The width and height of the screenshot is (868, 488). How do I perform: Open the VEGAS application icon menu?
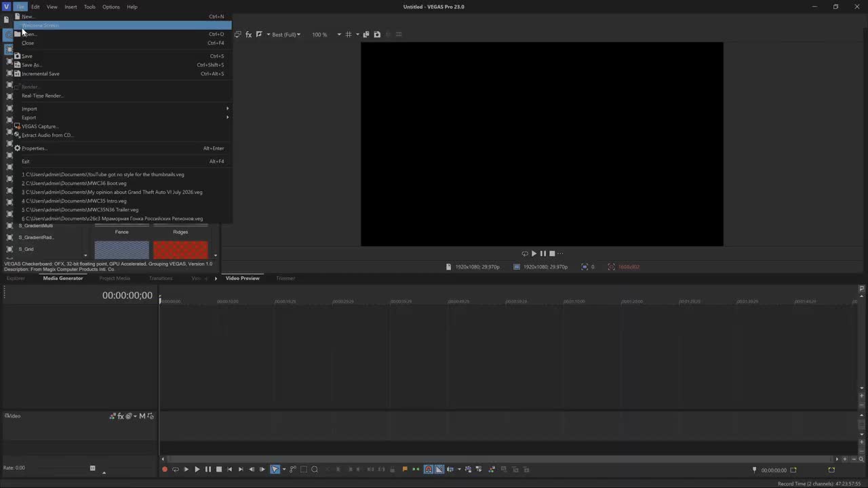pyautogui.click(x=7, y=7)
